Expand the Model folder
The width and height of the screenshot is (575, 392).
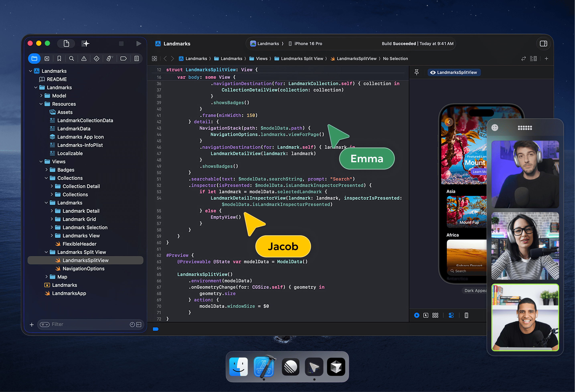point(41,96)
